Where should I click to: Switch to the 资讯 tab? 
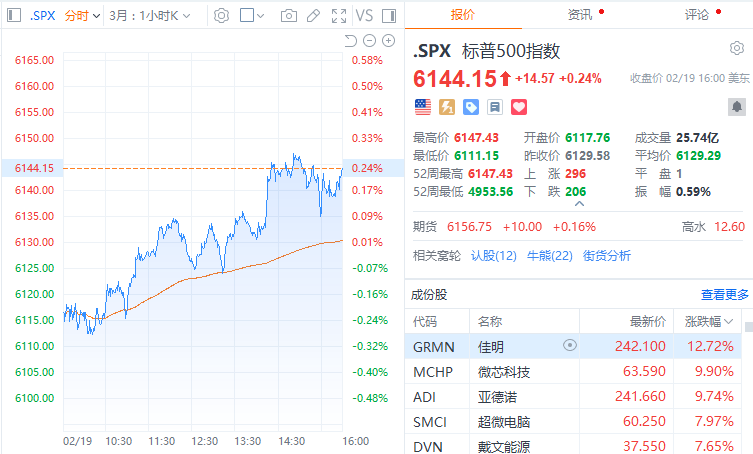[x=579, y=15]
